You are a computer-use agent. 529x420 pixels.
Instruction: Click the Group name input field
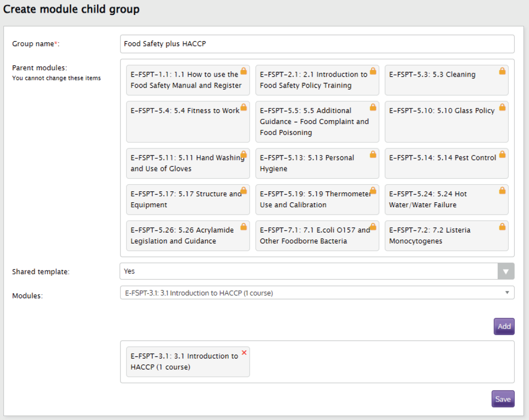(317, 44)
